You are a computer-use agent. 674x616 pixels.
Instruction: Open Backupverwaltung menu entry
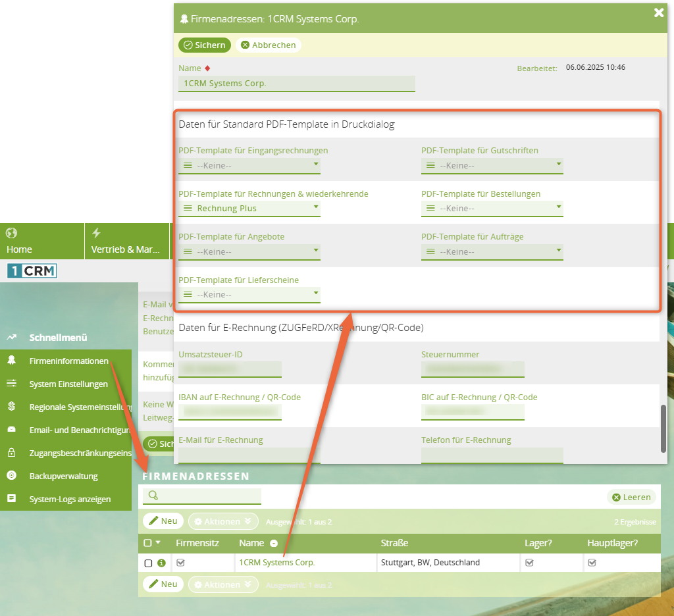click(64, 476)
